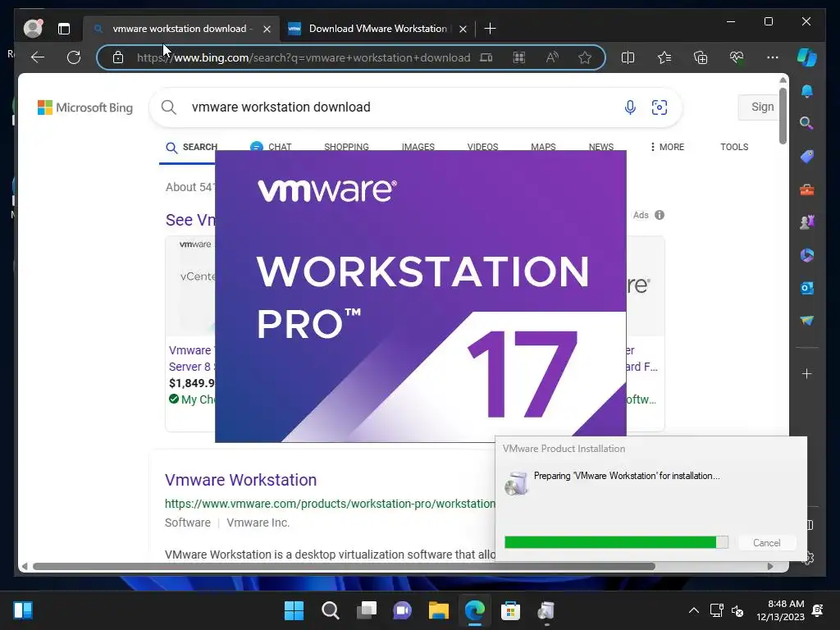Add a sidebar app with plus icon
This screenshot has width=840, height=630.
[807, 373]
